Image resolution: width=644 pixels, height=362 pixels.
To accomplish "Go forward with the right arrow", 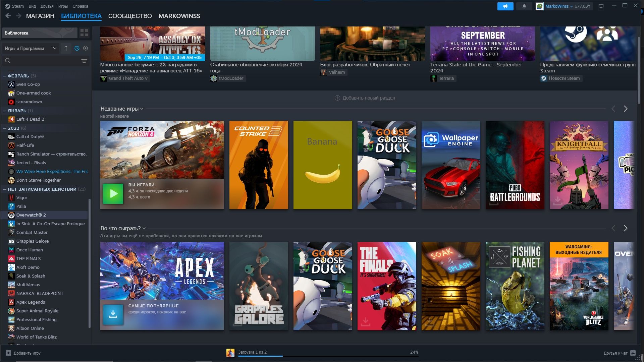I will pyautogui.click(x=19, y=16).
